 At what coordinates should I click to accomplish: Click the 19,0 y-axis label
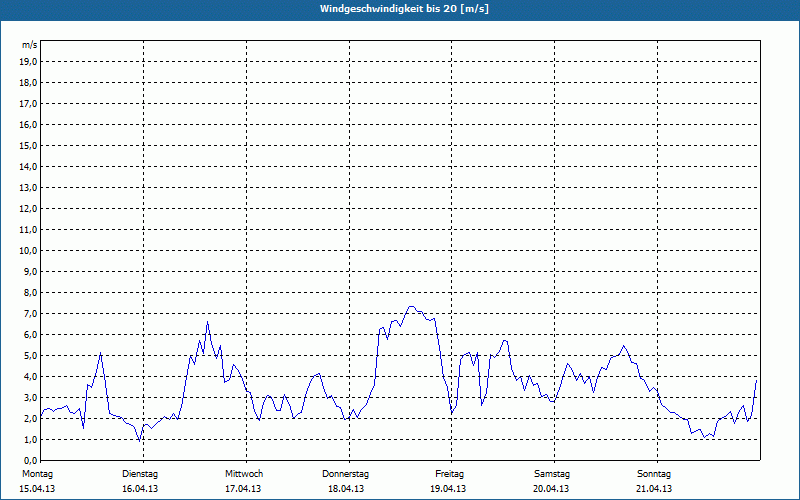28,62
